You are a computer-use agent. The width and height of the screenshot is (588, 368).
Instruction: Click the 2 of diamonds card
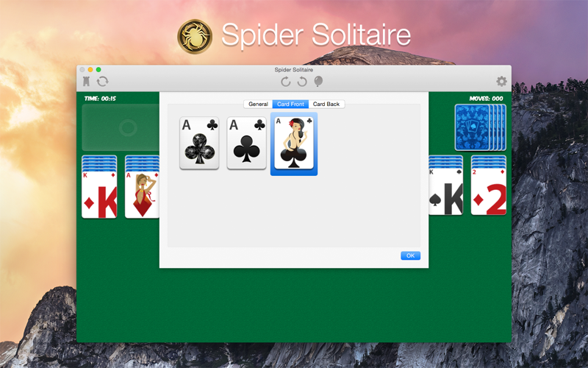pos(489,191)
